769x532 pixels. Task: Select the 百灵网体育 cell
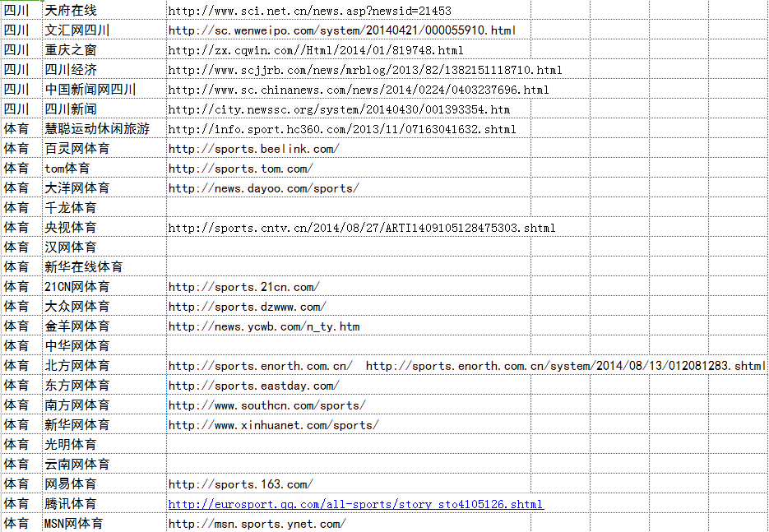pyautogui.click(x=104, y=148)
